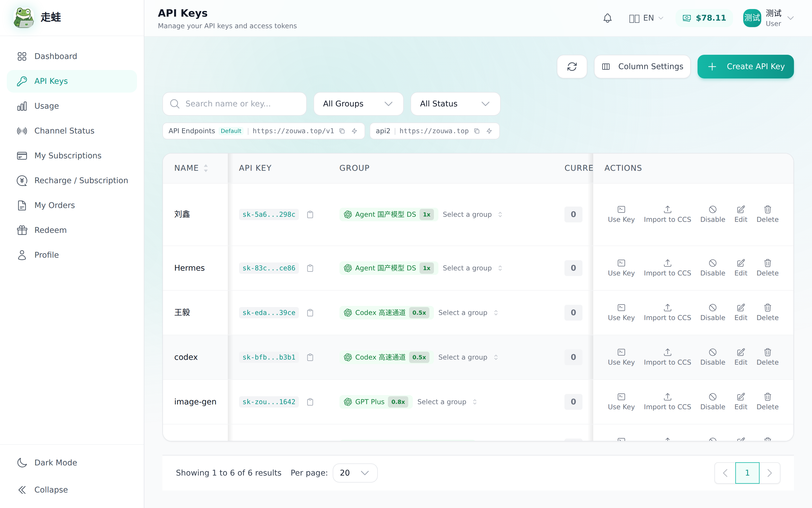Select page 1 in pagination
This screenshot has width=812, height=508.
(747, 473)
